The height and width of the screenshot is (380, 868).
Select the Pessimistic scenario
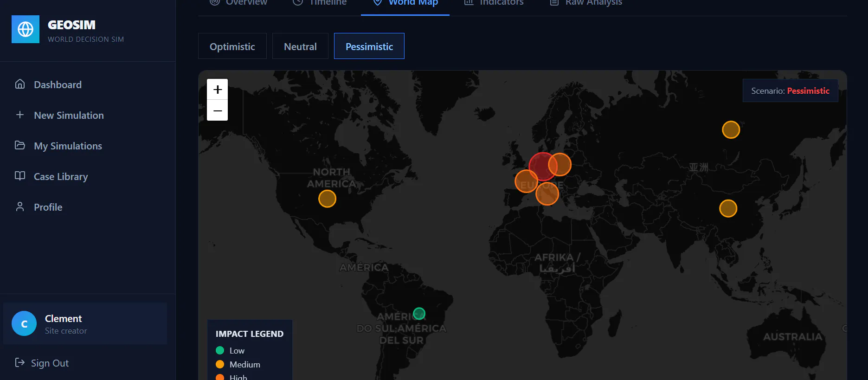369,46
